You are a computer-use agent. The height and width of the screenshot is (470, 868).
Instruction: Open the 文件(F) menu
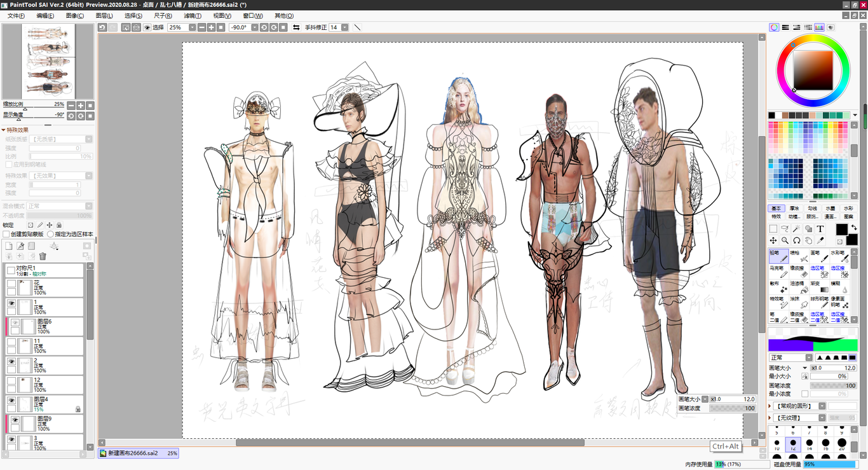[x=16, y=15]
